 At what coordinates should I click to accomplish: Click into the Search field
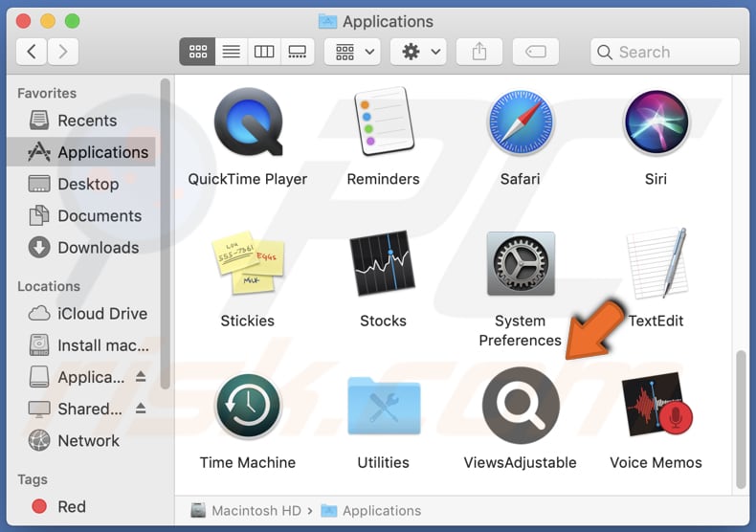tap(665, 52)
